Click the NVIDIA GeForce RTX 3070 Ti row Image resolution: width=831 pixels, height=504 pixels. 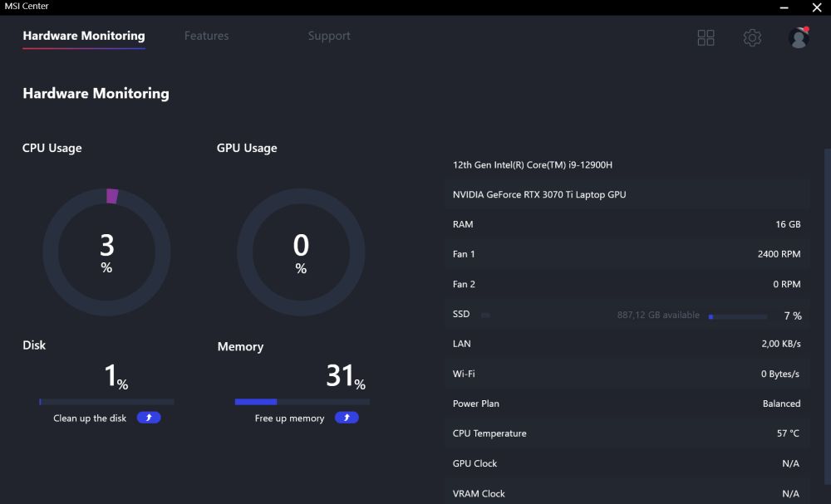627,194
